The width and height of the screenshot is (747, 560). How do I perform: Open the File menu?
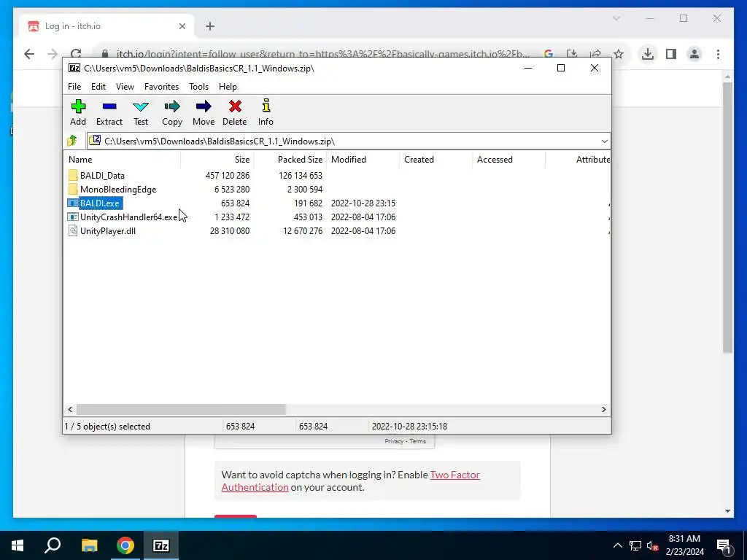pyautogui.click(x=74, y=87)
